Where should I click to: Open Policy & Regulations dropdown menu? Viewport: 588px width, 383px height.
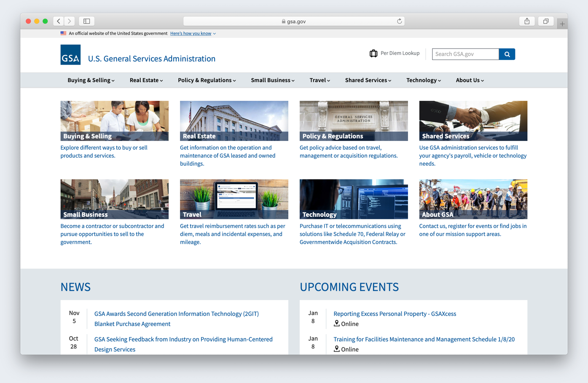[x=207, y=80]
